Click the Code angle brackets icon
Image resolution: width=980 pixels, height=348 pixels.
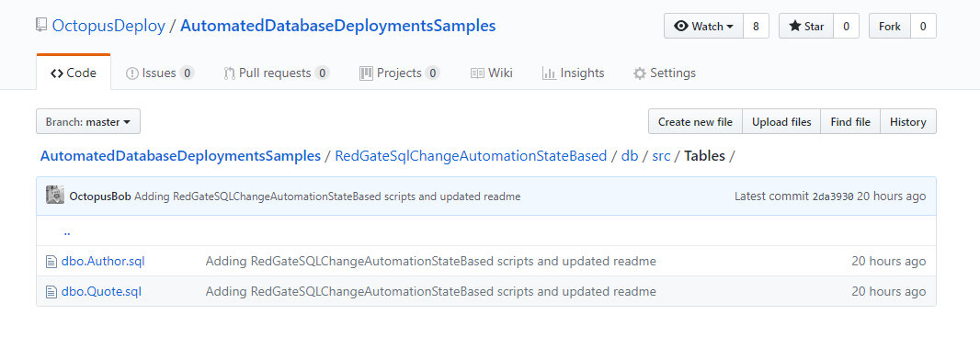(x=56, y=73)
